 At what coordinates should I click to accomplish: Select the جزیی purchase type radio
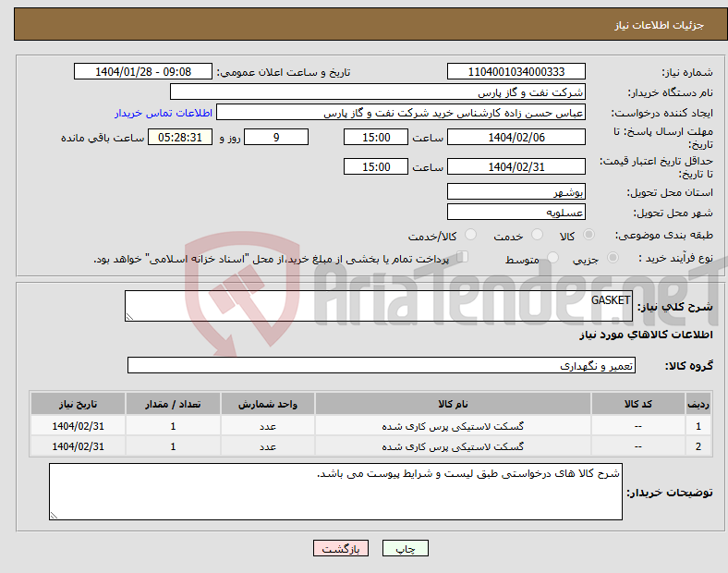pos(613,258)
